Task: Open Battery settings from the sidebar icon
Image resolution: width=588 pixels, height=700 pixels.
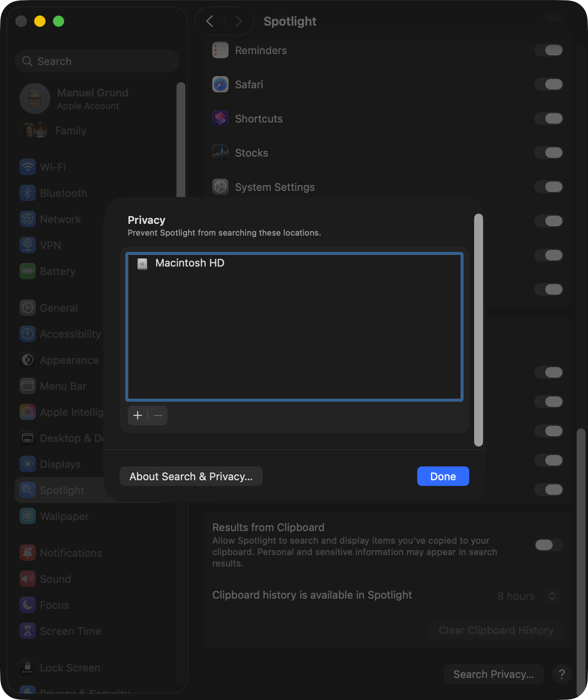Action: coord(28,271)
